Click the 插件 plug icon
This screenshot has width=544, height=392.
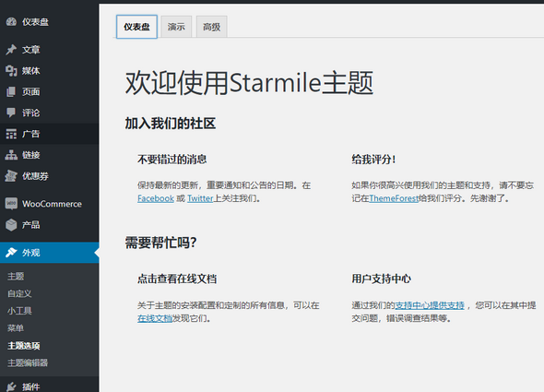pos(11,386)
